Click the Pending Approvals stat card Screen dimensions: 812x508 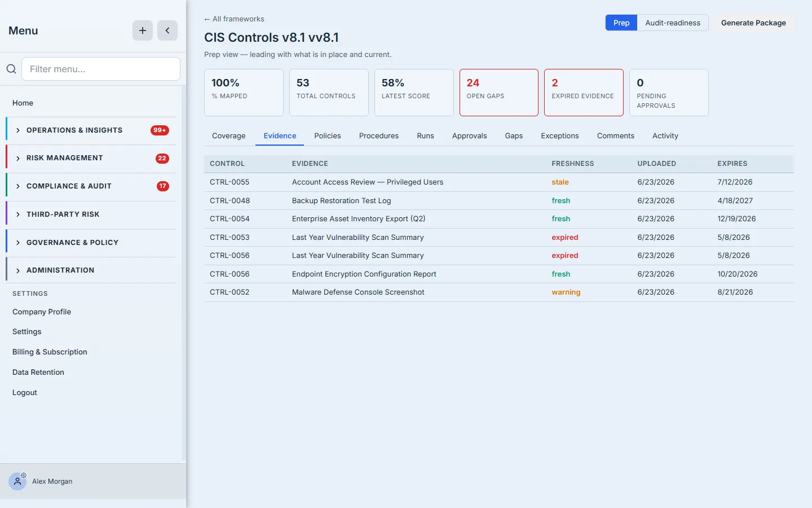tap(669, 93)
